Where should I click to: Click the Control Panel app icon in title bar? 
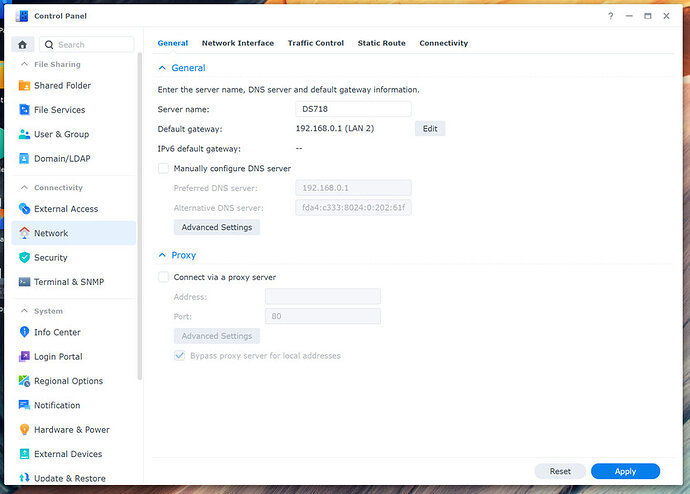click(22, 16)
